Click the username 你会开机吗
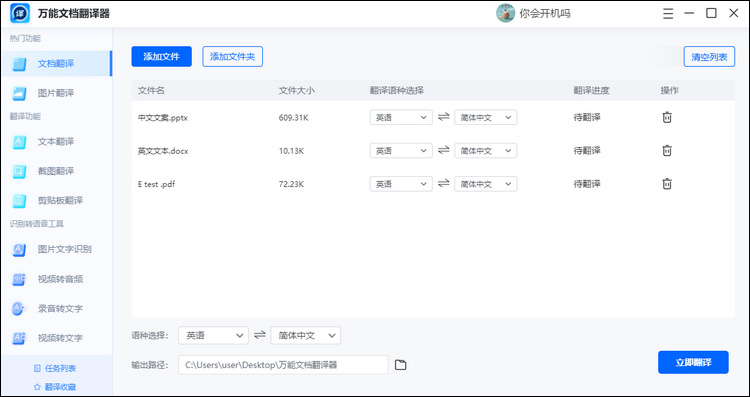Viewport: 750px width, 397px height. [x=545, y=13]
